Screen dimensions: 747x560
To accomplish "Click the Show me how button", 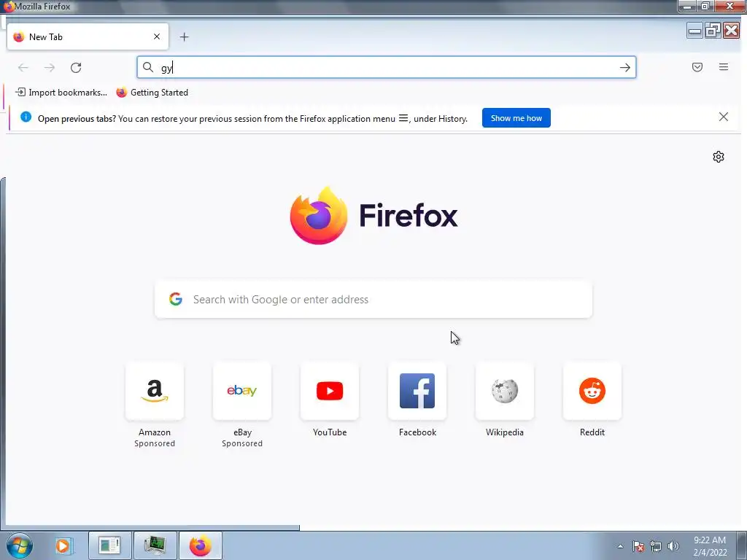I will (x=516, y=118).
